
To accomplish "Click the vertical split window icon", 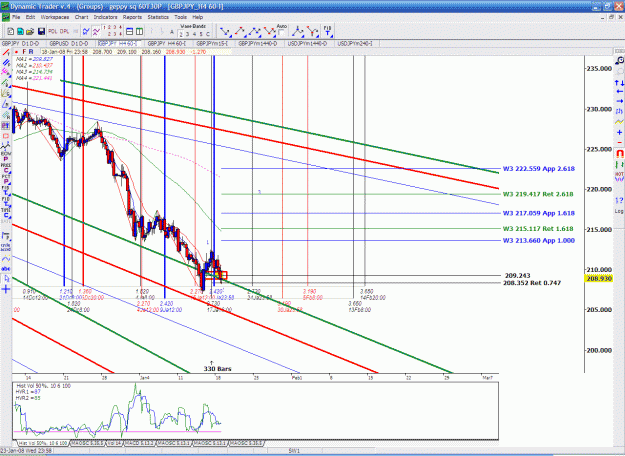I will (x=140, y=31).
